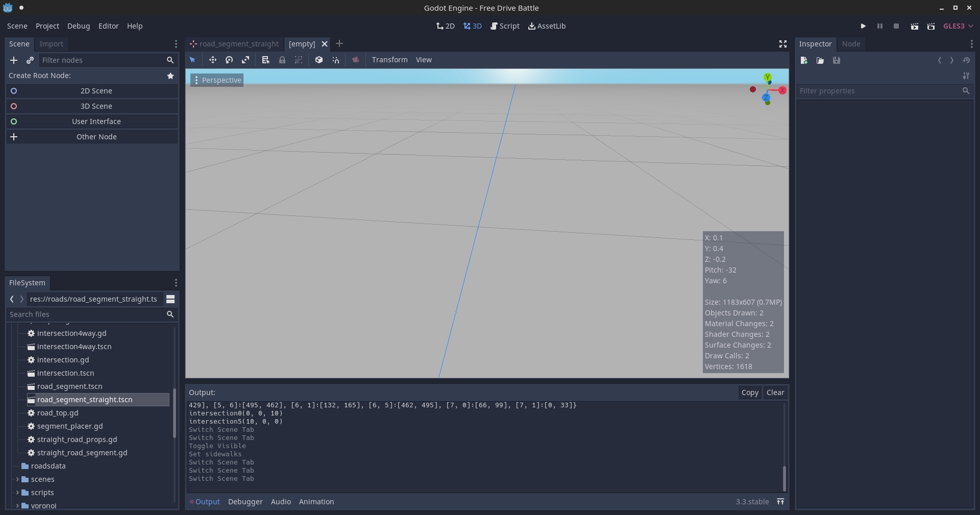
Task: Open the Script editor workspace
Action: click(505, 26)
